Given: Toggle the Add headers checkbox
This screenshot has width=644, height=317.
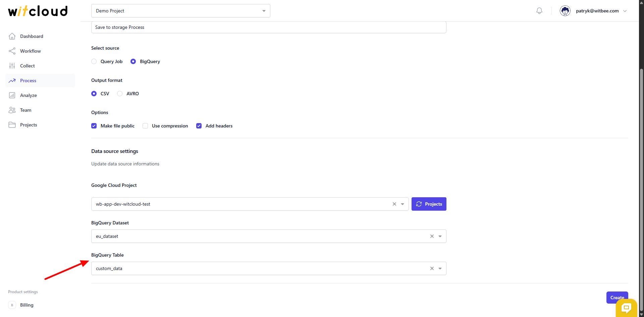Looking at the screenshot, I should (x=199, y=126).
